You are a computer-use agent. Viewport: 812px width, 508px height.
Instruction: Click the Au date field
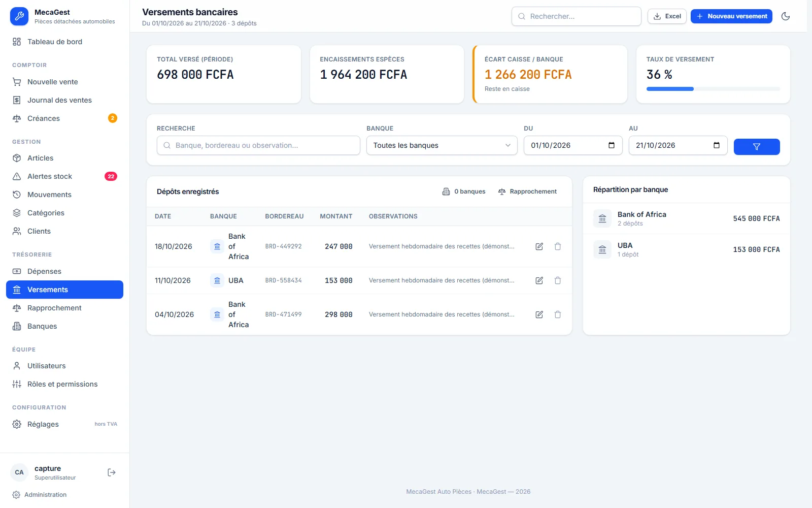[678, 145]
